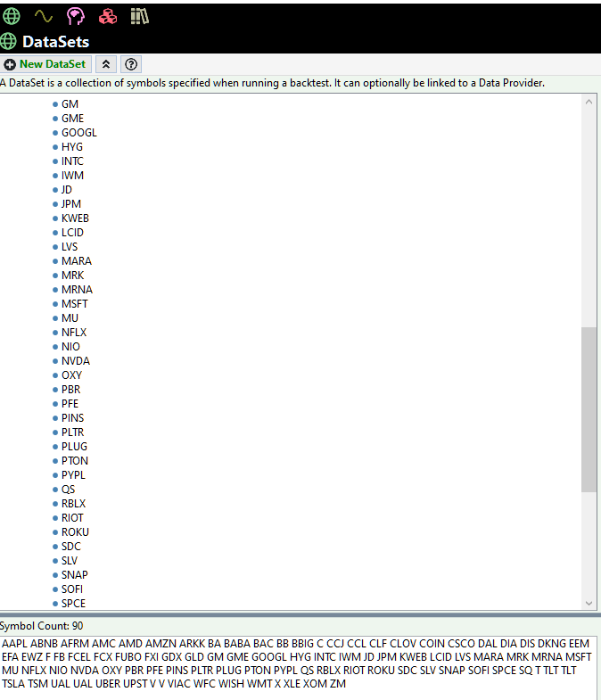Click scrollbar up arrow

589,102
